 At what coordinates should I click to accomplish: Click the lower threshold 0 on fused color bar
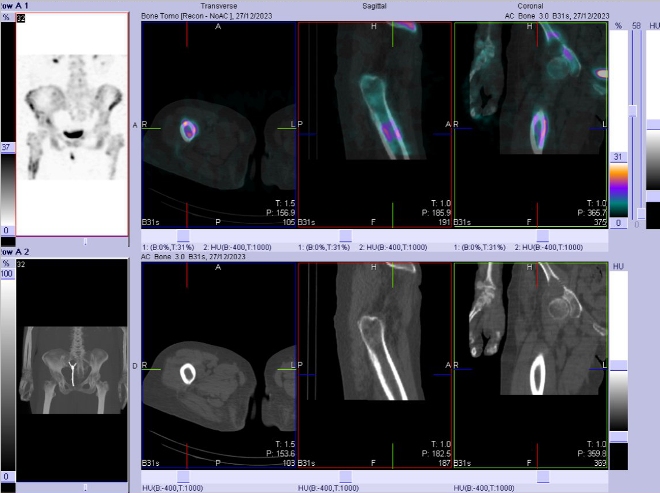pyautogui.click(x=618, y=223)
